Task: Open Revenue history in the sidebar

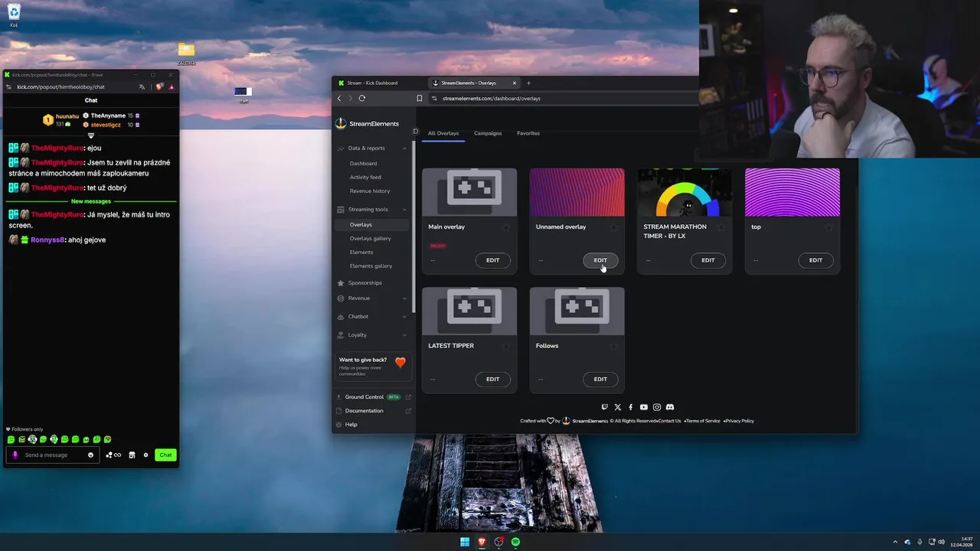Action: [370, 191]
